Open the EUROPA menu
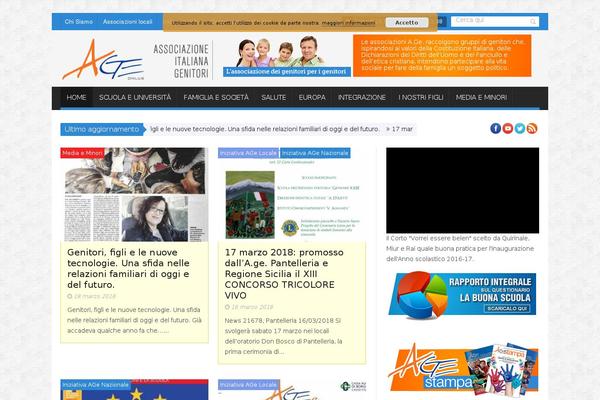This screenshot has width=600, height=400. tap(312, 98)
